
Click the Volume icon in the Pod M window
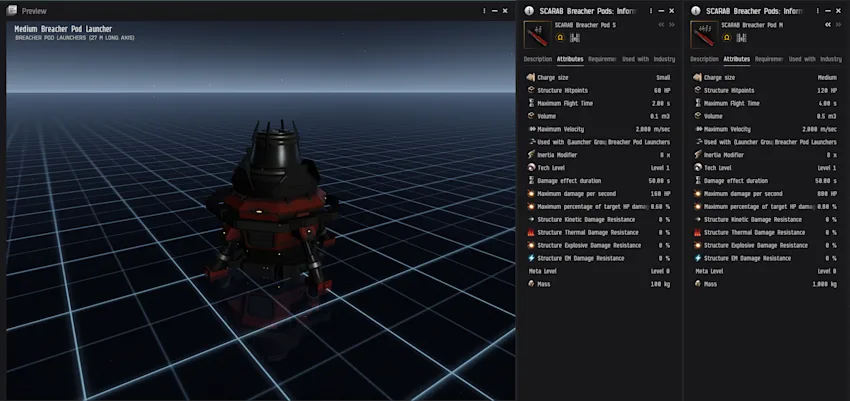point(698,116)
